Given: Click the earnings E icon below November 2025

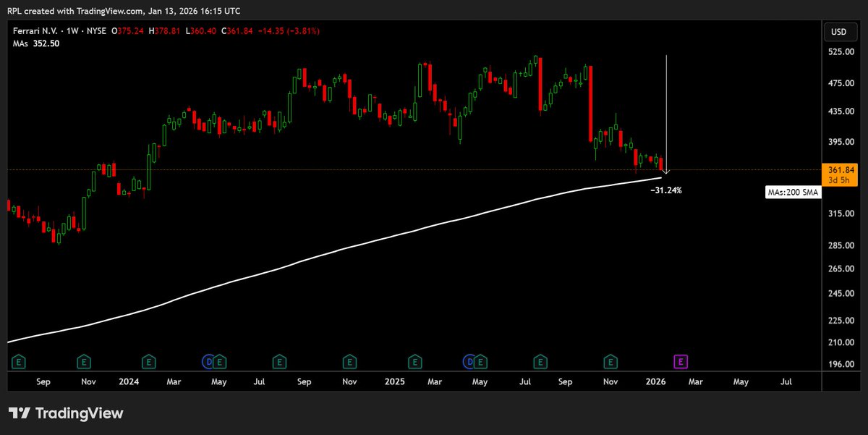Looking at the screenshot, I should coord(610,360).
